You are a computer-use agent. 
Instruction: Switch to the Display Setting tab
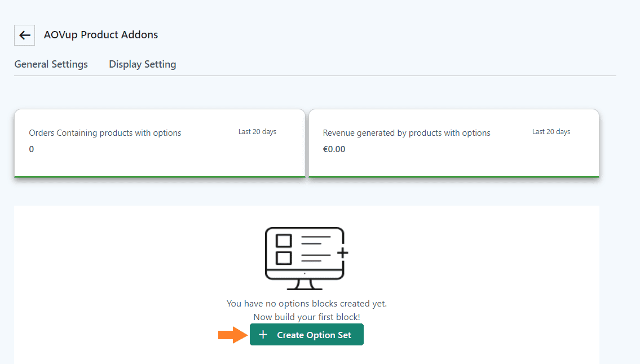(143, 64)
